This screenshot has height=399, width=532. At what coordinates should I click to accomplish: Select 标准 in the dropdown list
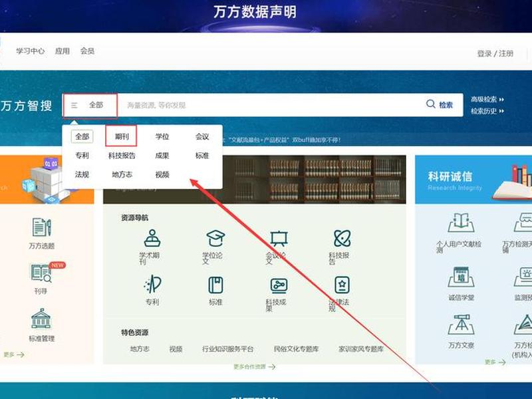(x=202, y=156)
